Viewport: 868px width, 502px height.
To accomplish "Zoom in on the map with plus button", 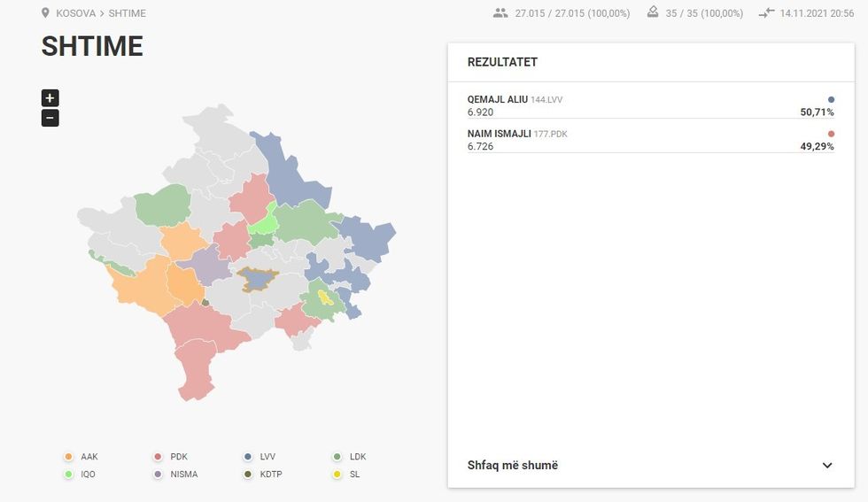I will pyautogui.click(x=50, y=98).
